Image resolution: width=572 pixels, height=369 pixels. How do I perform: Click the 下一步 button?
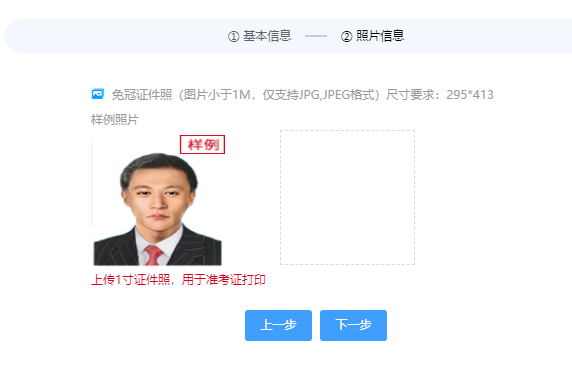[353, 325]
